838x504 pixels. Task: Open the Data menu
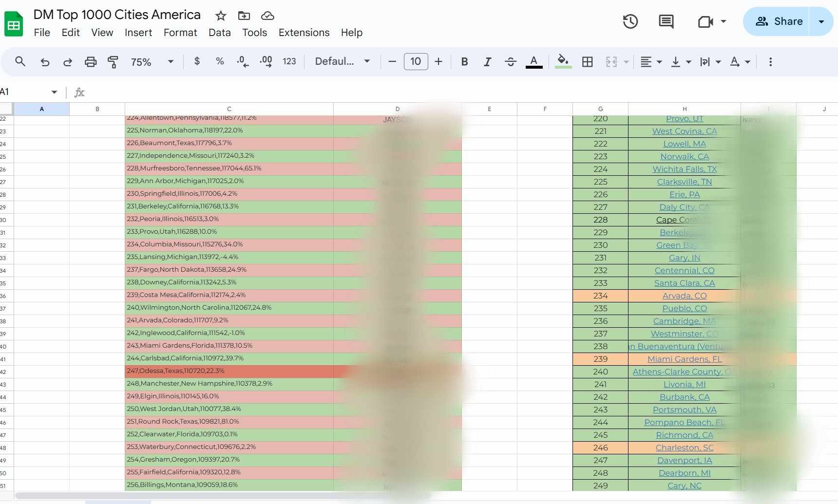220,33
